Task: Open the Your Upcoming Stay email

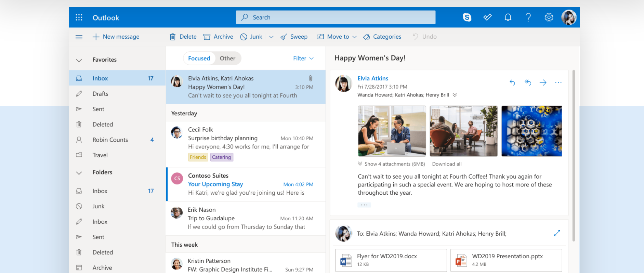Action: point(246,184)
